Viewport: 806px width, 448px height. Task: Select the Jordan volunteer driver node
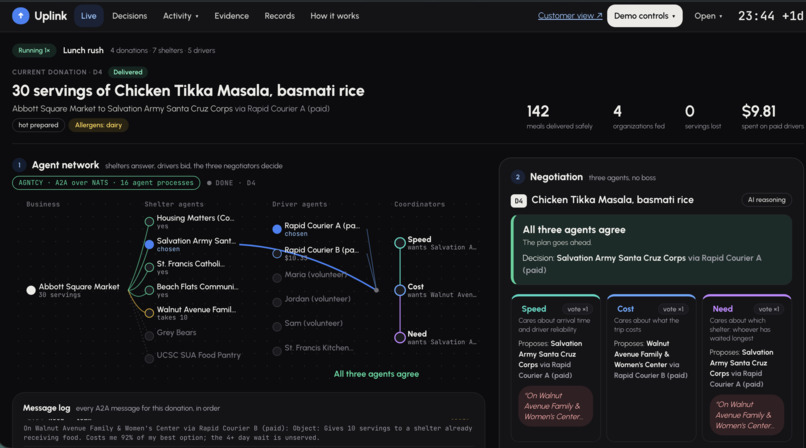click(x=277, y=302)
